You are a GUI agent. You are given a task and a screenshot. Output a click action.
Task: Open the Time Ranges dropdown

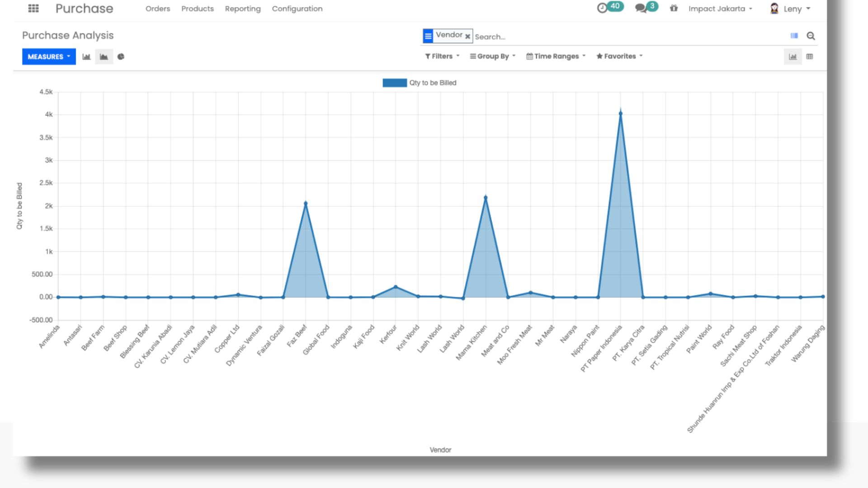click(x=556, y=56)
